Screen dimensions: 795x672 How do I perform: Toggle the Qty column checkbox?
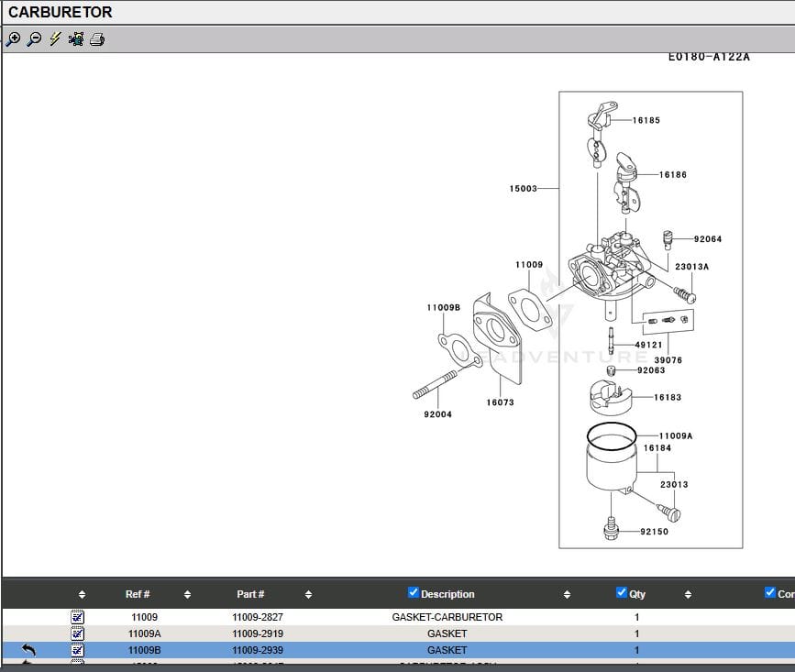pos(622,593)
